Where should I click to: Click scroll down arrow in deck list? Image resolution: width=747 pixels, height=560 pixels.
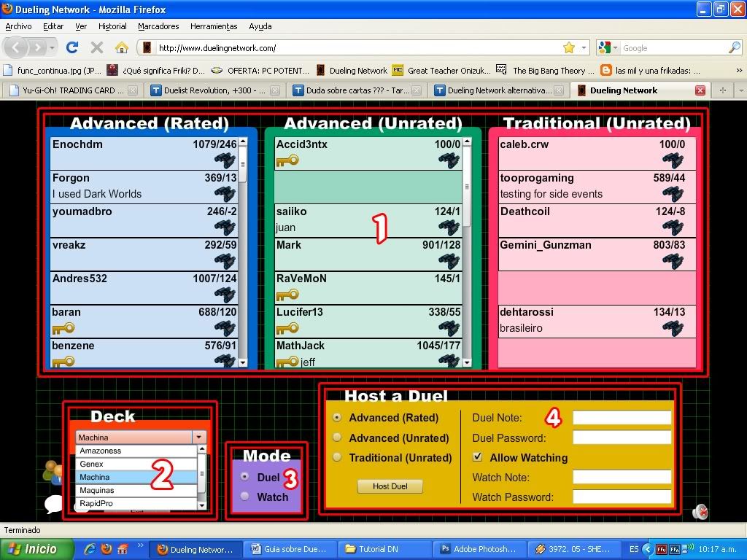[x=201, y=505]
